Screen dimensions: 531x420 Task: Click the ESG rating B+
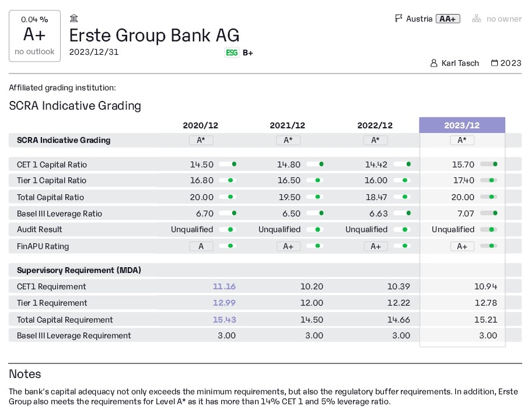[x=248, y=53]
